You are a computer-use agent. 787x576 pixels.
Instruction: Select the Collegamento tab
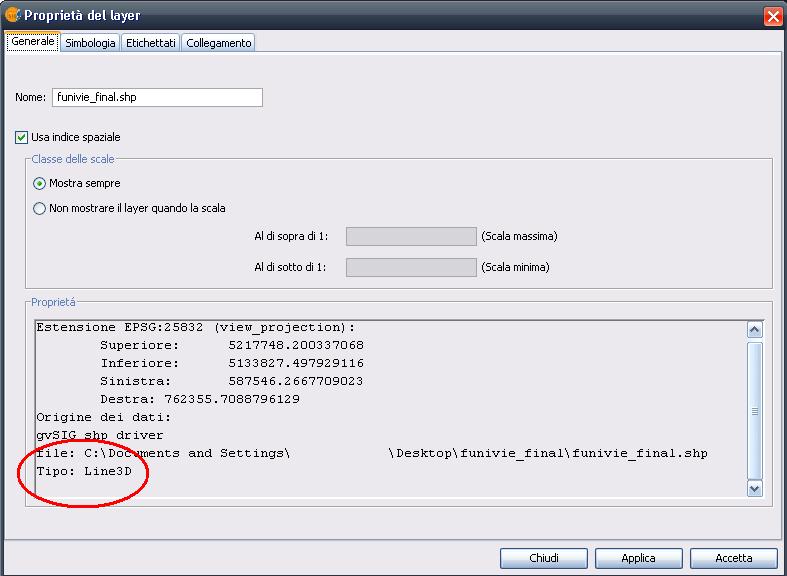tap(218, 43)
